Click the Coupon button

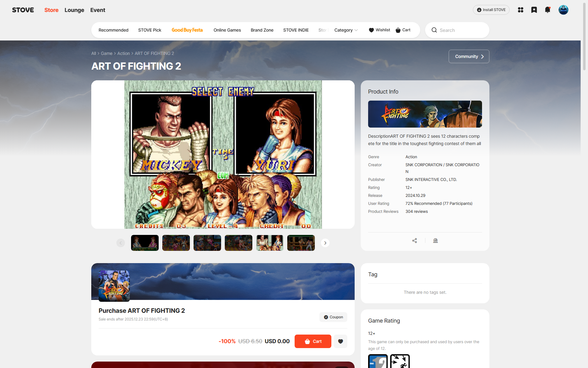333,317
